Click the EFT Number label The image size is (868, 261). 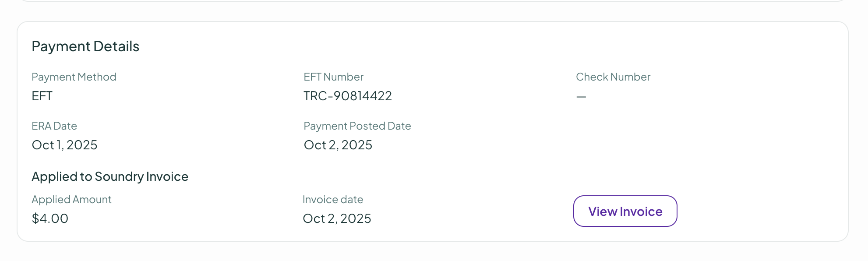[x=334, y=77]
